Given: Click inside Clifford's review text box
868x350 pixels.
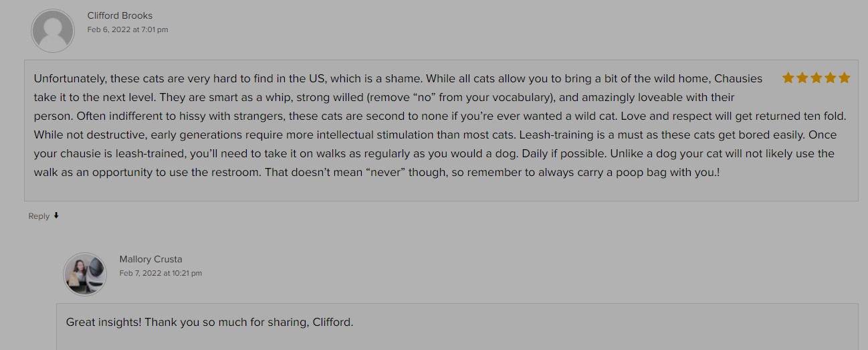Looking at the screenshot, I should tap(441, 130).
